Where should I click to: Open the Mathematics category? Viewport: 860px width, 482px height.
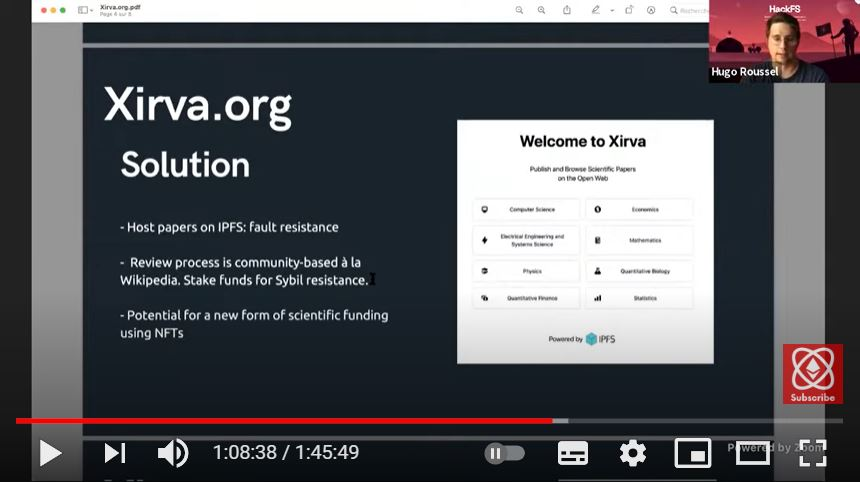(640, 240)
